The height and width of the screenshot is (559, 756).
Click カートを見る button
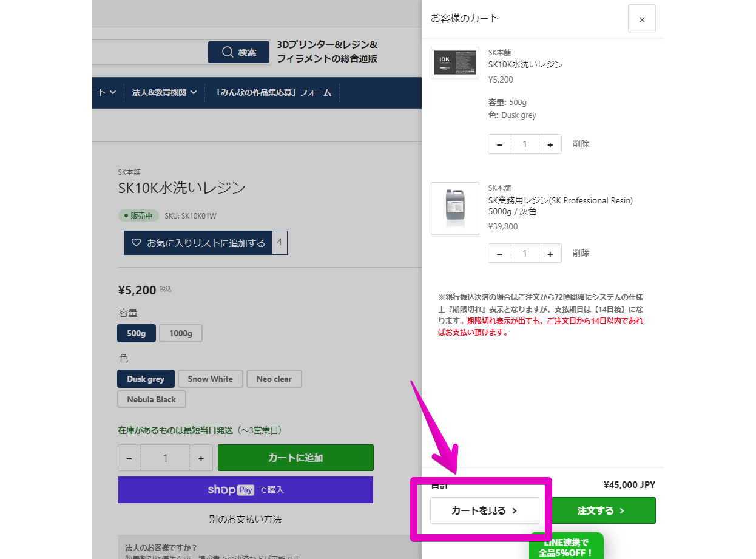click(484, 510)
